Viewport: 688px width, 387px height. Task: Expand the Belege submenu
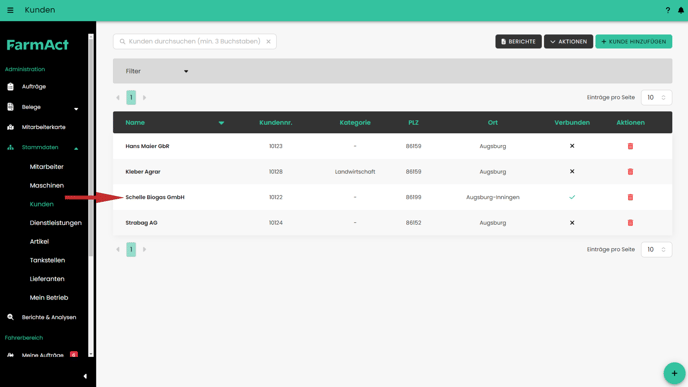tap(76, 108)
